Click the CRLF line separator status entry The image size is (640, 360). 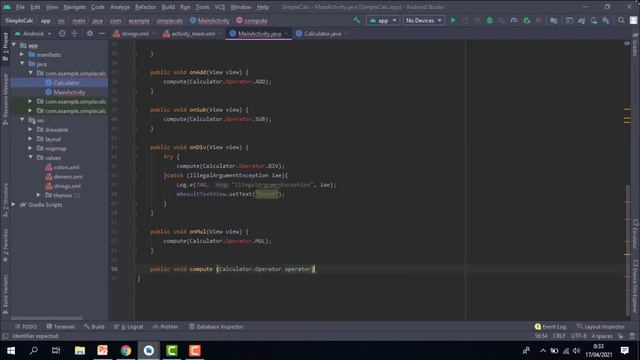click(x=559, y=336)
